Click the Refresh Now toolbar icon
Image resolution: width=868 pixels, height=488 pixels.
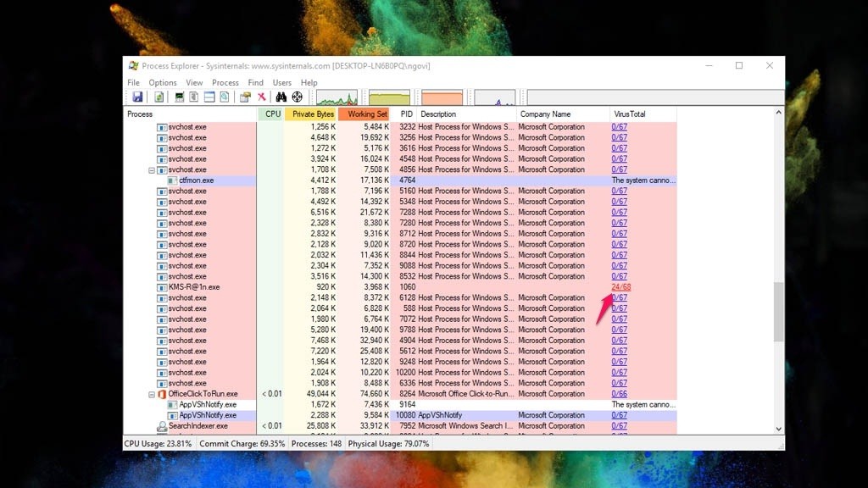tap(159, 97)
